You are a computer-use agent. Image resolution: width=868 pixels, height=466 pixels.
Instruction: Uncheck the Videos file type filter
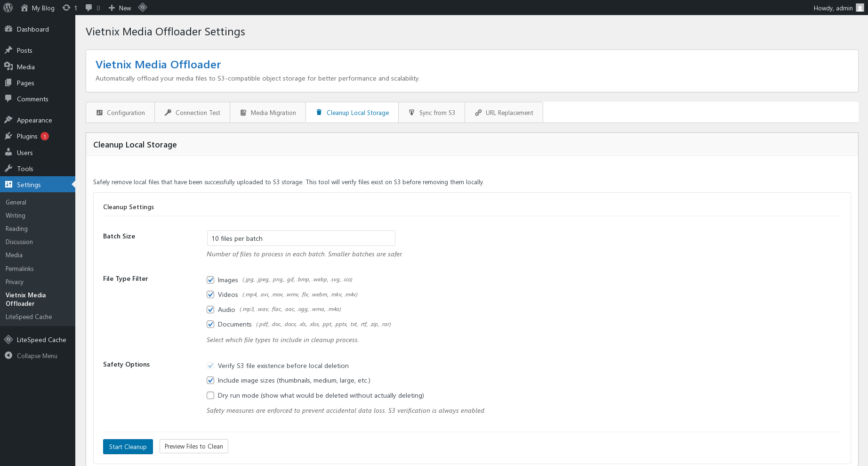point(210,294)
